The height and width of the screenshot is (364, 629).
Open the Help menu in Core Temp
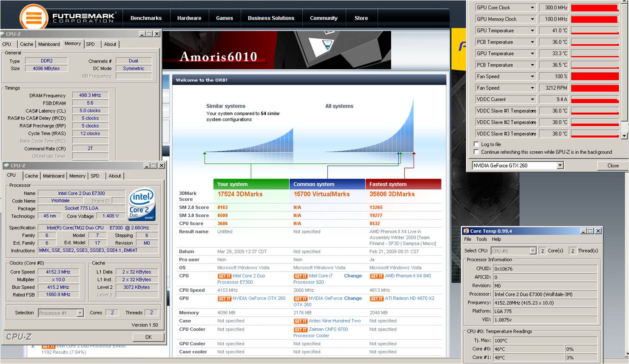(496, 239)
